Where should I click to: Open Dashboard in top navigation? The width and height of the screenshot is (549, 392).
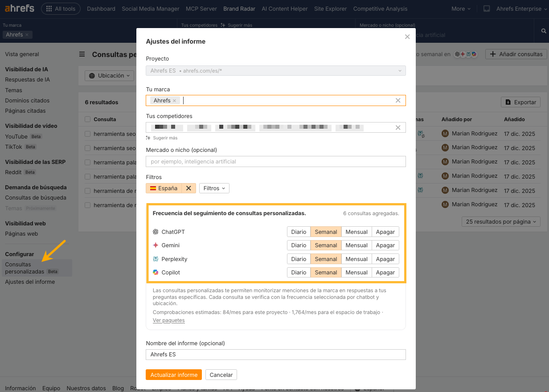(x=101, y=8)
